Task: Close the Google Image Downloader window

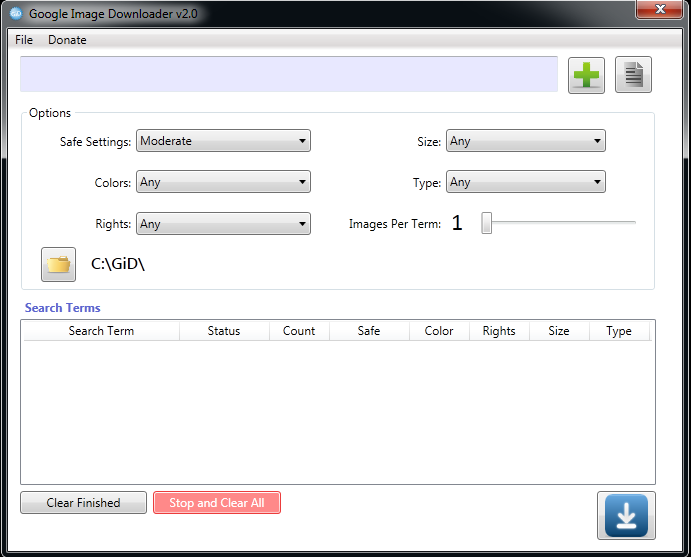Action: click(x=659, y=9)
